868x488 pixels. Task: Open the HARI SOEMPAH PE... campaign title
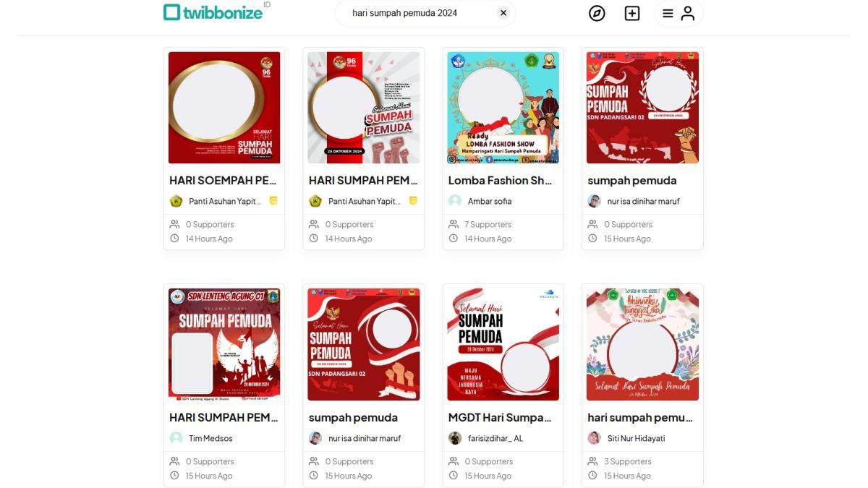tap(223, 180)
